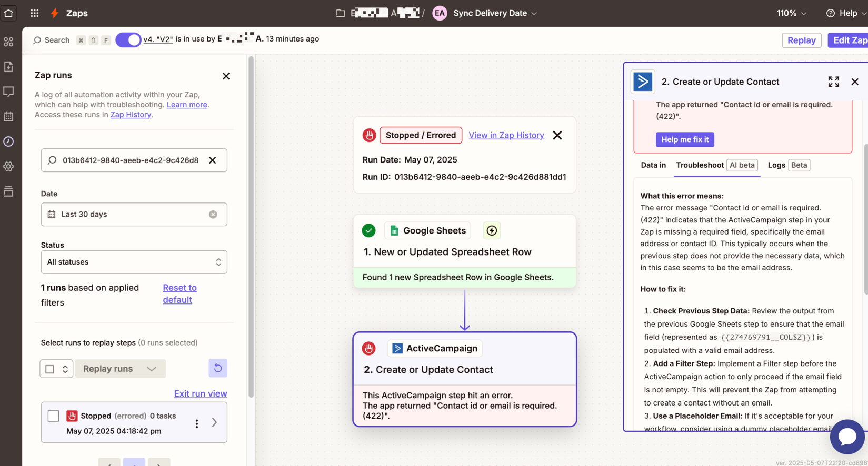
Task: Click the Zap runs panel vertical scrollbar
Action: coord(251,227)
